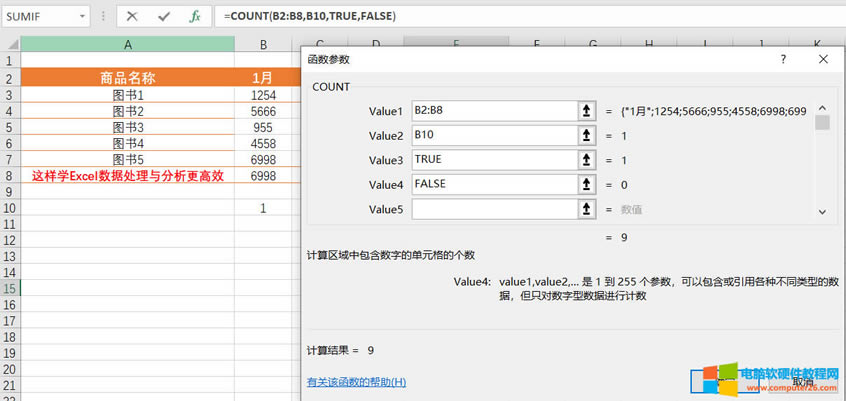Click the range selector icon beside Value1
Image resolution: width=846 pixels, height=401 pixels.
[586, 111]
